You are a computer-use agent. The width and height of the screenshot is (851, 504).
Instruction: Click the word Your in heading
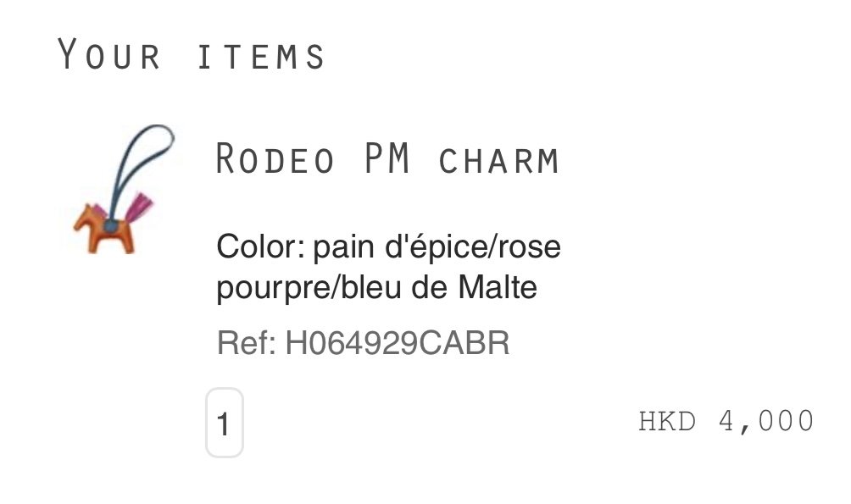coord(109,54)
